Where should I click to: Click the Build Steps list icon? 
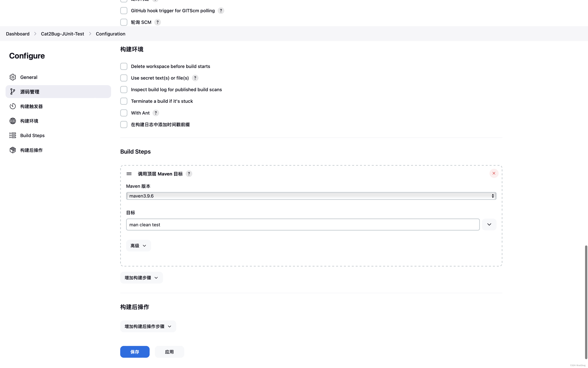click(13, 135)
